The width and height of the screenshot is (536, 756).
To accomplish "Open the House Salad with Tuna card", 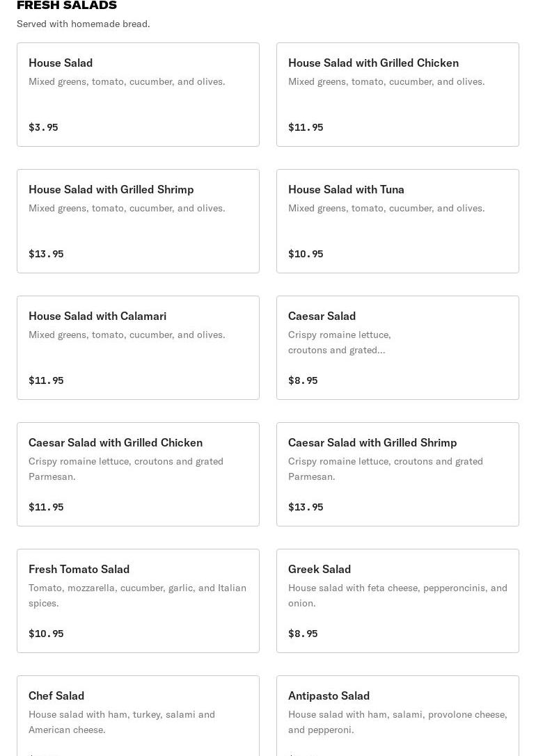I will coord(397,221).
